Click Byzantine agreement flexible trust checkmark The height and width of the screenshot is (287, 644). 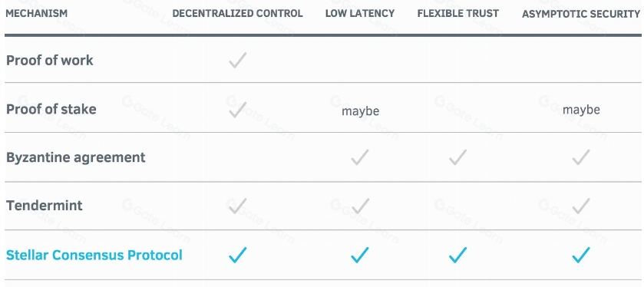[x=457, y=157]
